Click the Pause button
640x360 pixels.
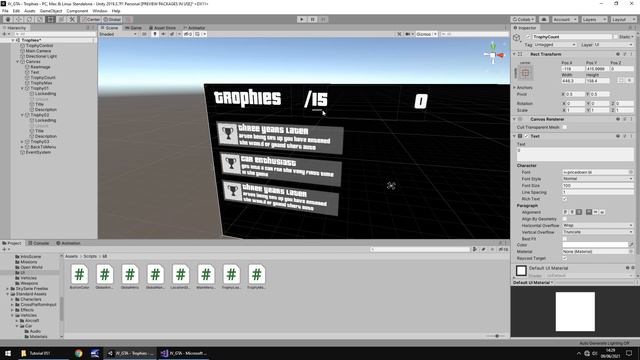pos(313,19)
